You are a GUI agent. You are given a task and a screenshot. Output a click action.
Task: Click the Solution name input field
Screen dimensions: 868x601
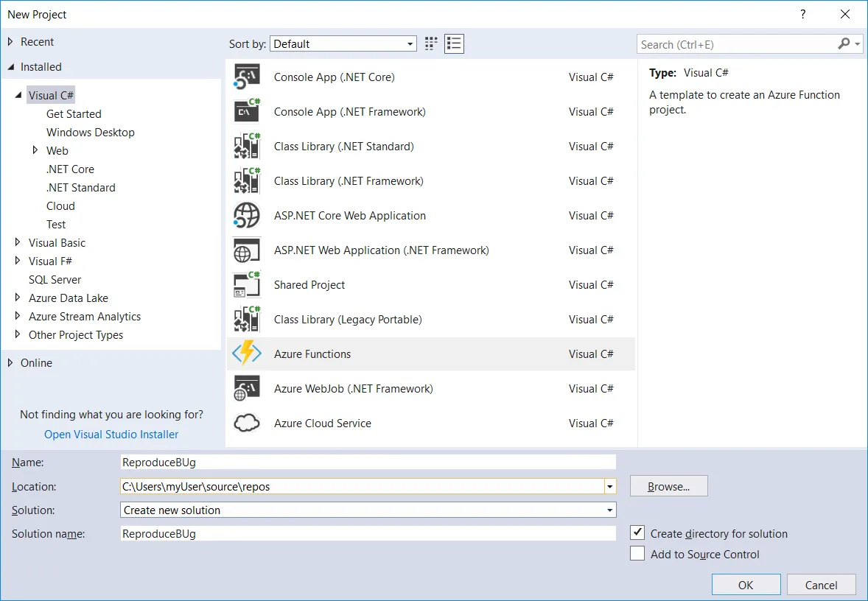[368, 533]
